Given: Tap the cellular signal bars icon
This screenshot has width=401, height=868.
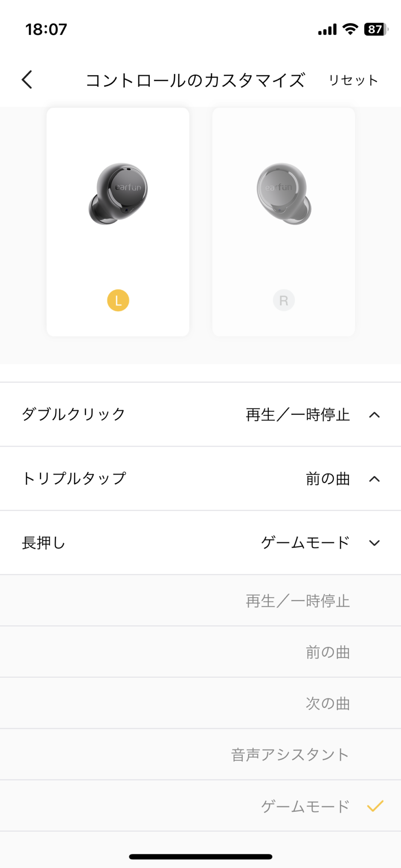Looking at the screenshot, I should point(327,30).
